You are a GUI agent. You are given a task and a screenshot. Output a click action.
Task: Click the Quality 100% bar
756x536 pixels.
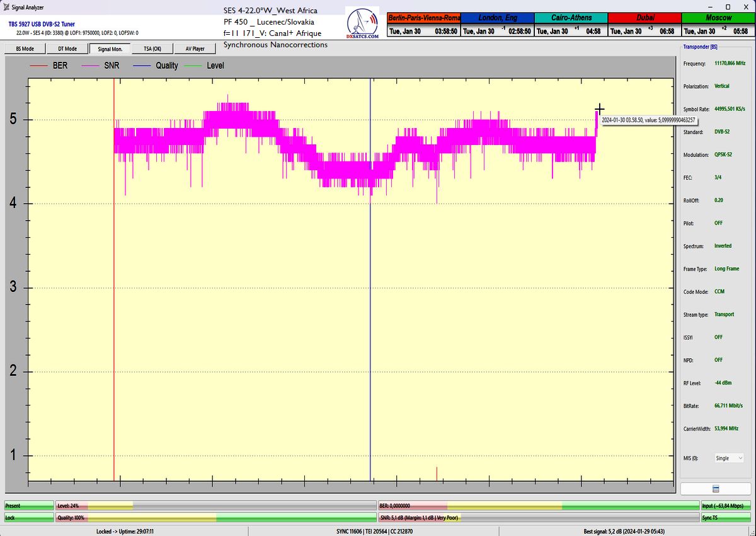(x=215, y=518)
